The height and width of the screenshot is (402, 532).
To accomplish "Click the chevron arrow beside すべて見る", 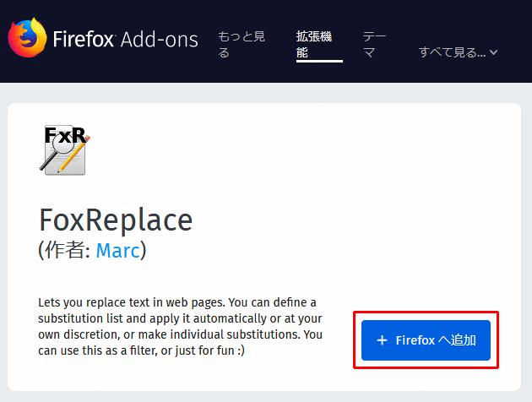I will point(494,52).
